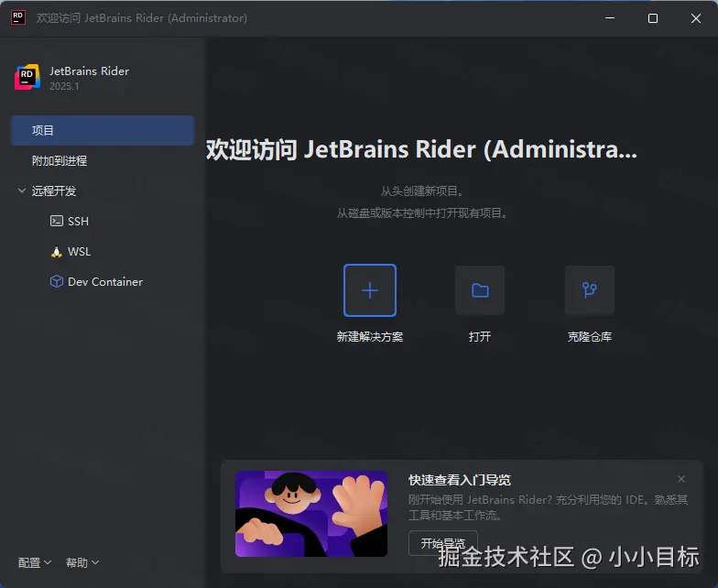Click the Clone Repository branch icon

pos(590,290)
